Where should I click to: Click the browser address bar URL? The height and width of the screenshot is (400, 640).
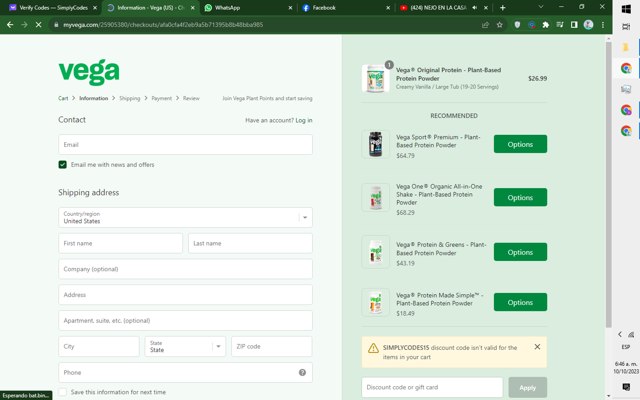coord(163,25)
